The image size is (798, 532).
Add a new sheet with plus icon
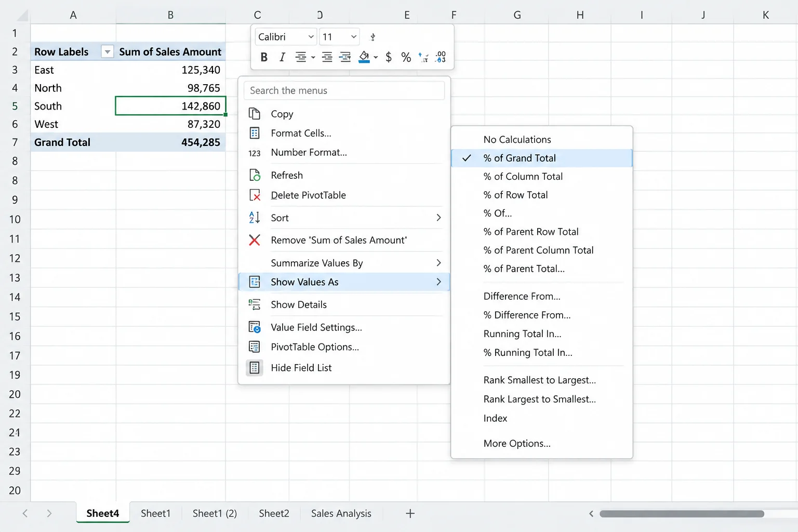coord(410,513)
